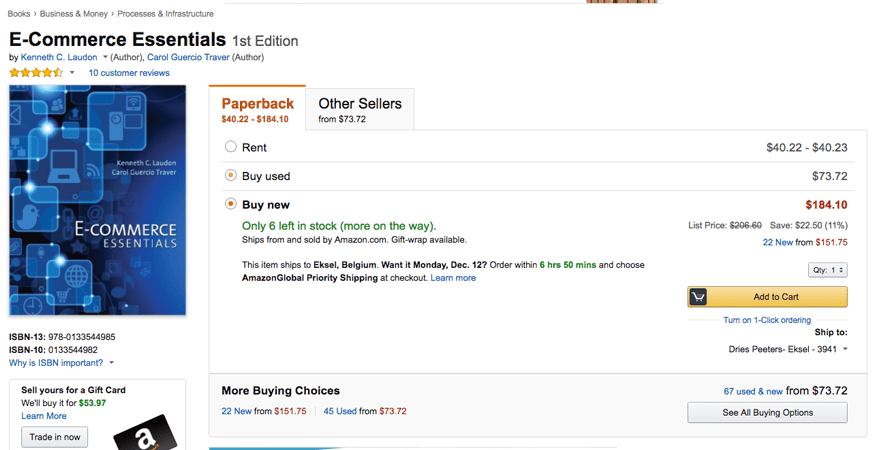Click See All Buying Options button
The height and width of the screenshot is (450, 880).
[x=767, y=412]
